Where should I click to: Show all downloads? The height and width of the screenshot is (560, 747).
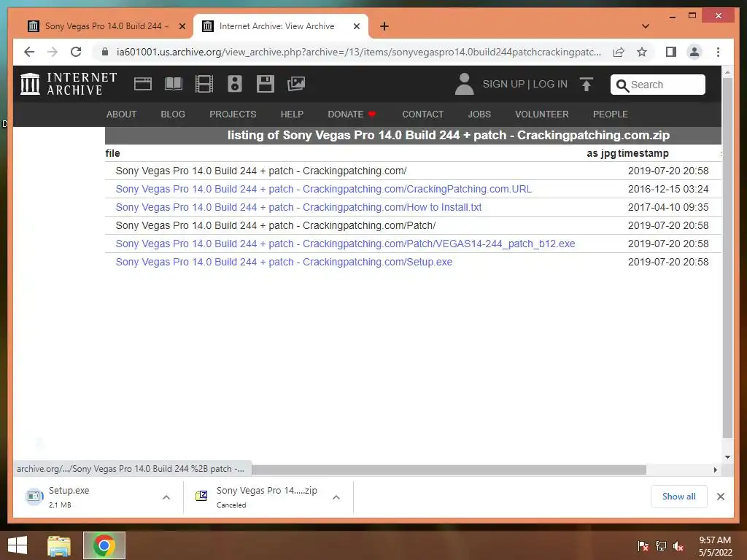(678, 497)
